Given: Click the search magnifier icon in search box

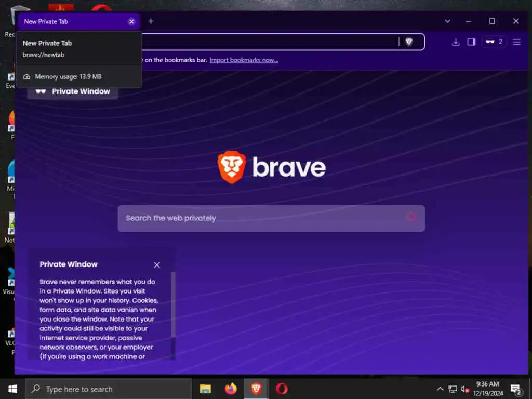Looking at the screenshot, I should (411, 217).
